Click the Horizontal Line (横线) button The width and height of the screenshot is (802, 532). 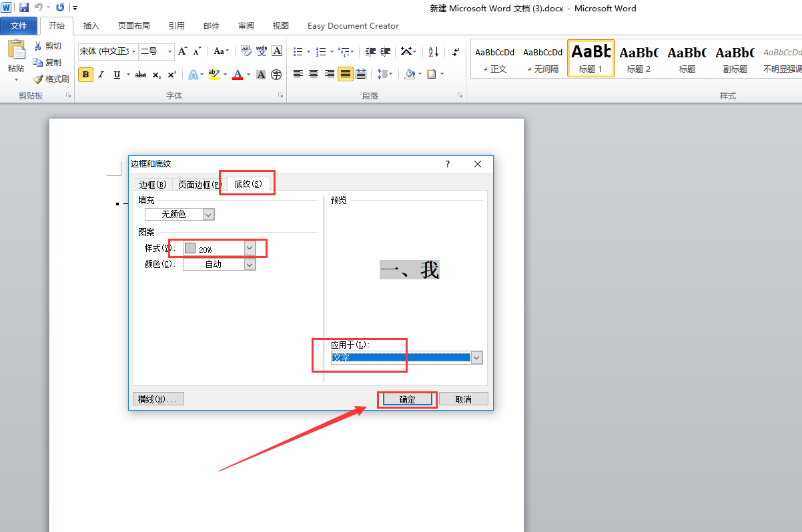pyautogui.click(x=158, y=399)
